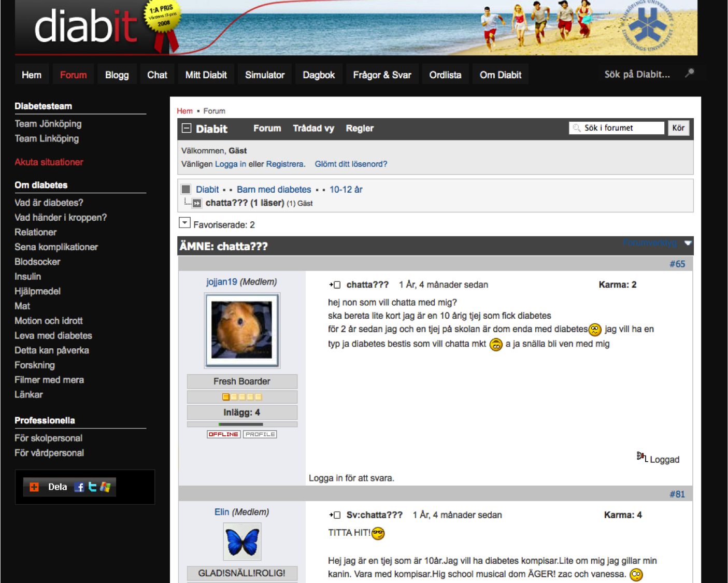728x583 pixels.
Task: Click the Windows Live share icon
Action: coord(105,487)
